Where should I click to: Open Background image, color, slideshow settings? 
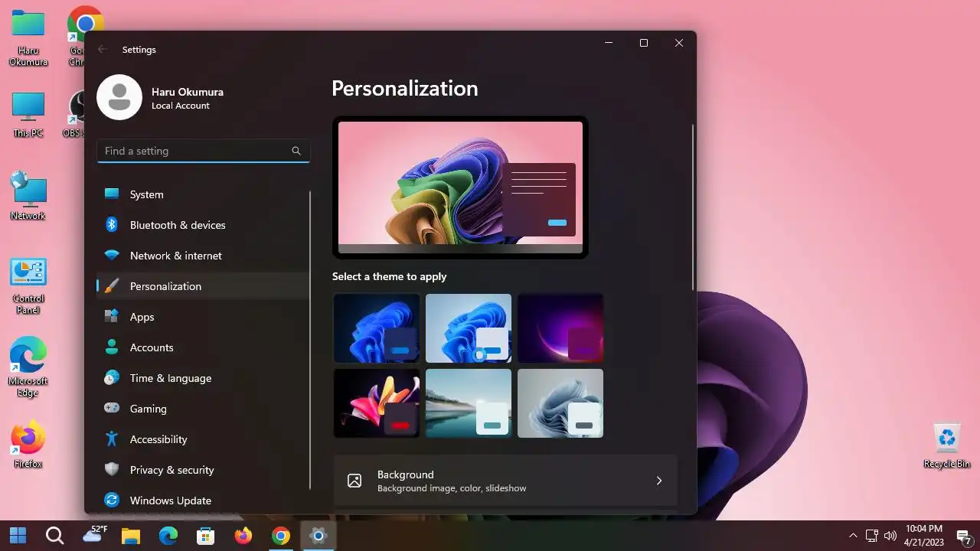click(x=505, y=481)
